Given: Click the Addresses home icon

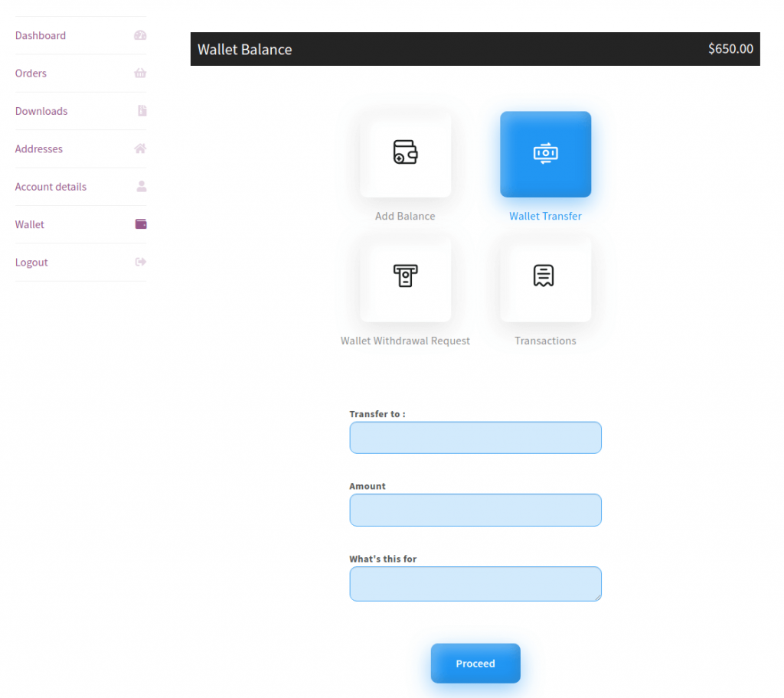Looking at the screenshot, I should pos(140,148).
